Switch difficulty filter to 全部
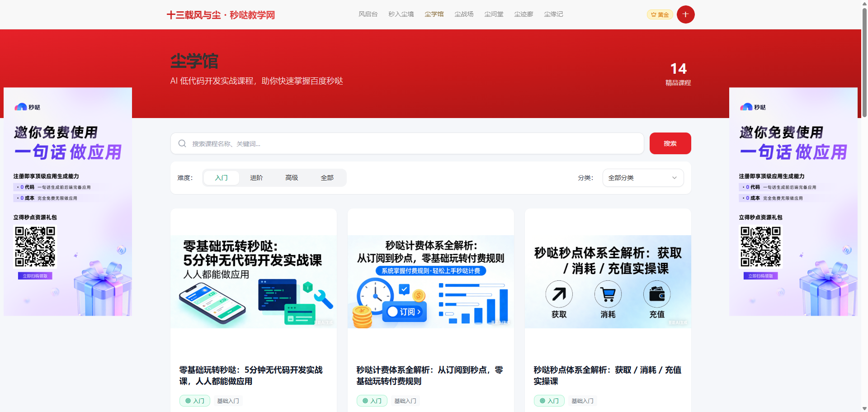Viewport: 868px width, 412px height. [x=327, y=178]
